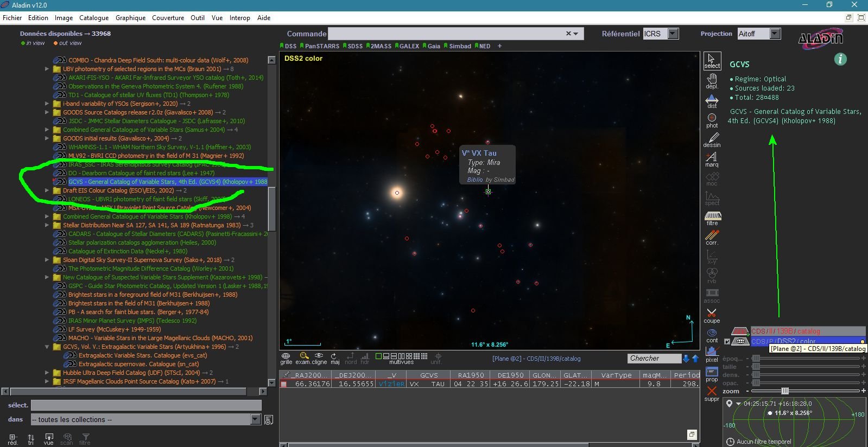868x447 pixels.
Task: Activate the select tool in the toolbar
Action: (712, 61)
